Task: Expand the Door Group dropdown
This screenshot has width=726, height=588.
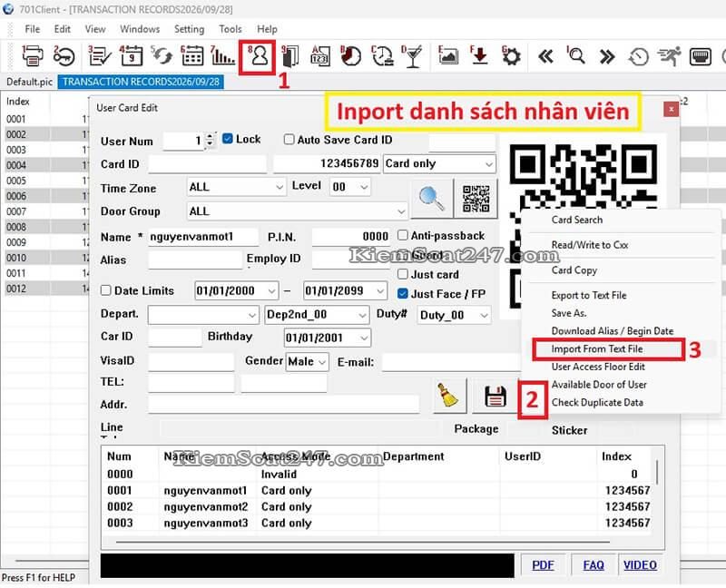Action: [x=297, y=211]
